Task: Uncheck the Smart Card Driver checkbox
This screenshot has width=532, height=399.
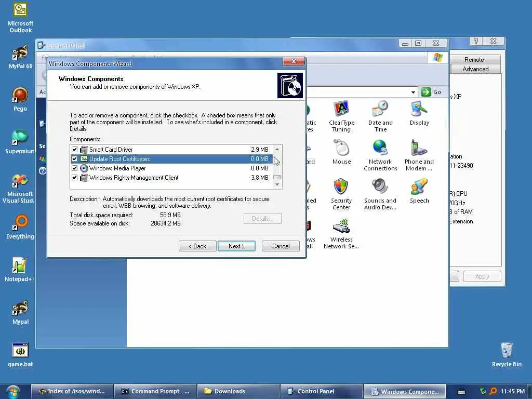Action: click(74, 149)
